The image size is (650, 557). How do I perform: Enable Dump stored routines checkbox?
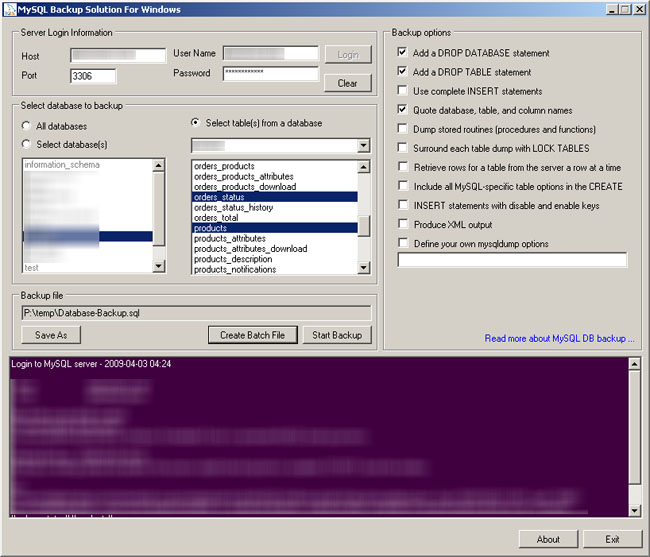tap(402, 128)
